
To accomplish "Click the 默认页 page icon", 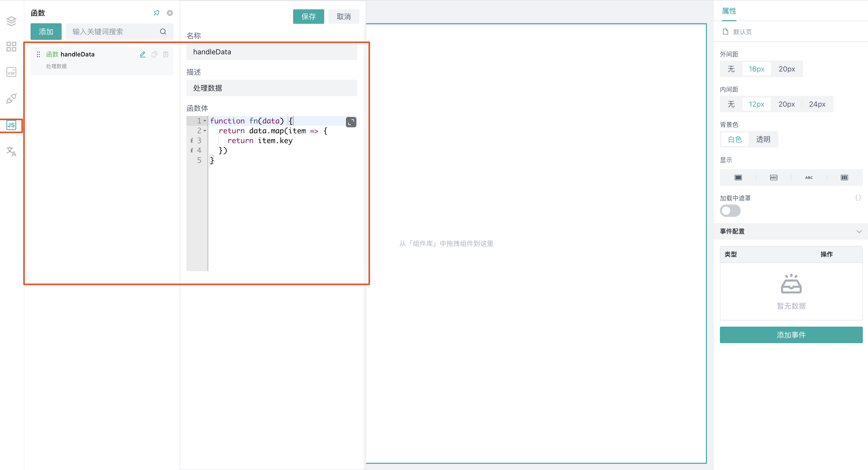I will pyautogui.click(x=725, y=32).
